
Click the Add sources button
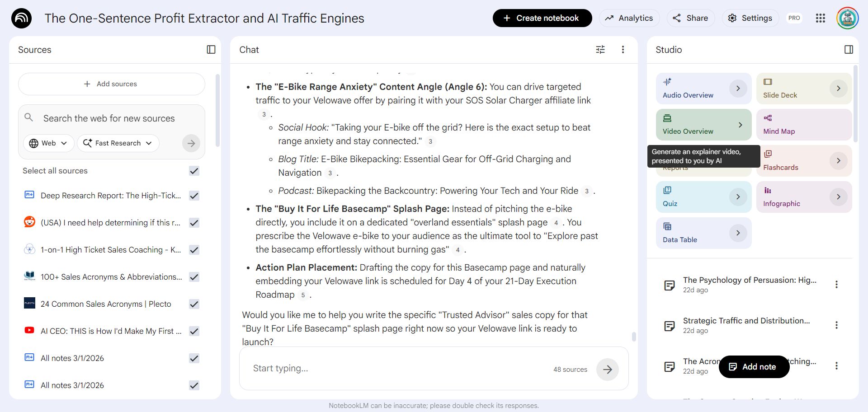pos(111,84)
